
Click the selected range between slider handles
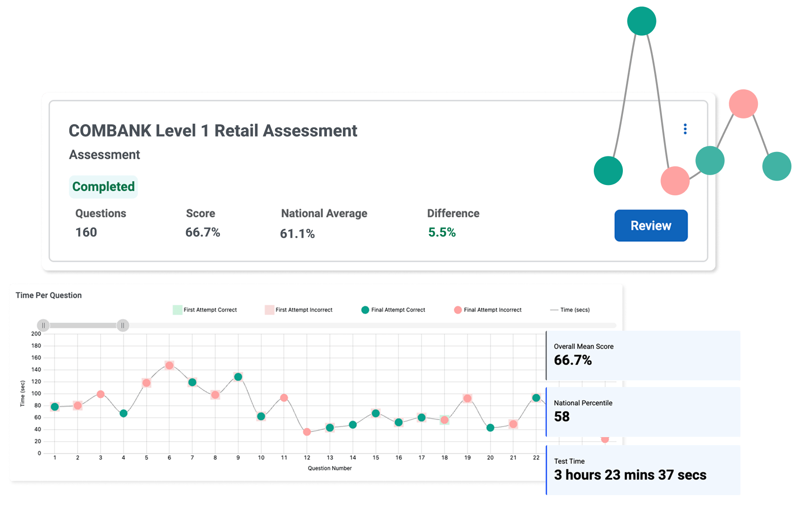click(83, 325)
